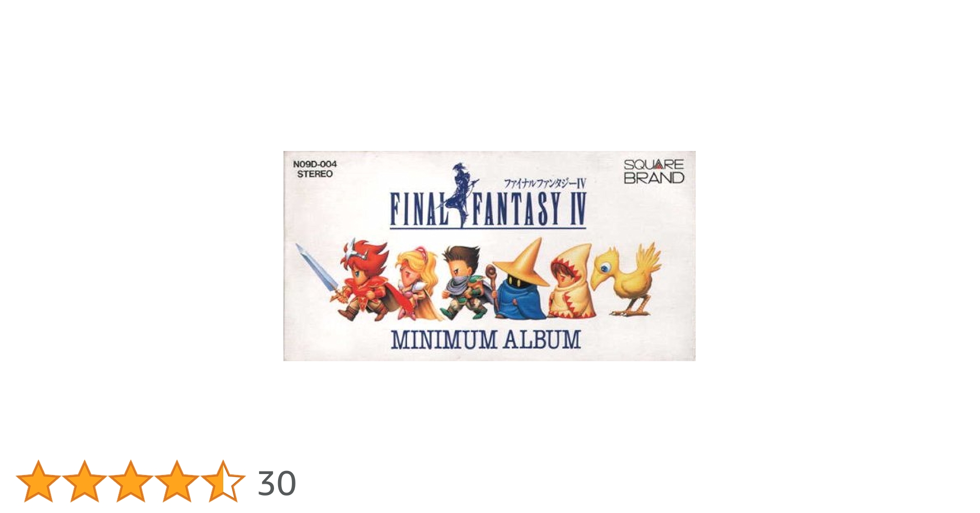
Task: Click the Square Brand logo on cover
Action: tap(654, 171)
